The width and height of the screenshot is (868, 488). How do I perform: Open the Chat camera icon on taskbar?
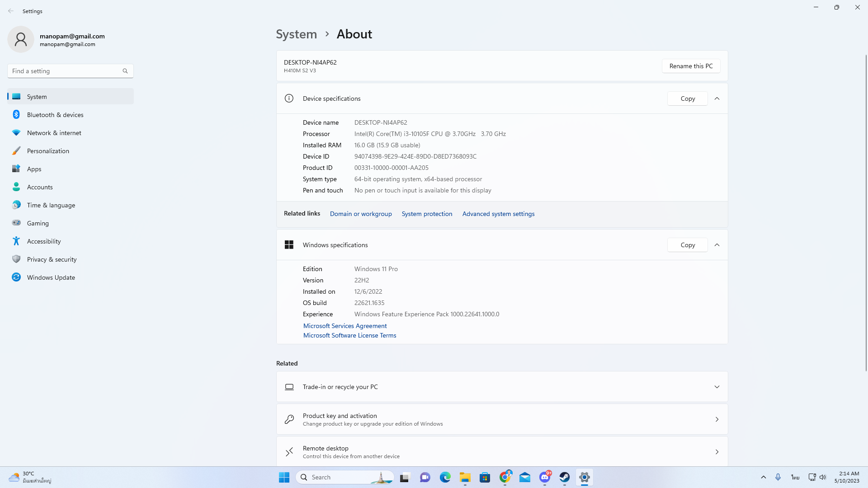click(425, 477)
